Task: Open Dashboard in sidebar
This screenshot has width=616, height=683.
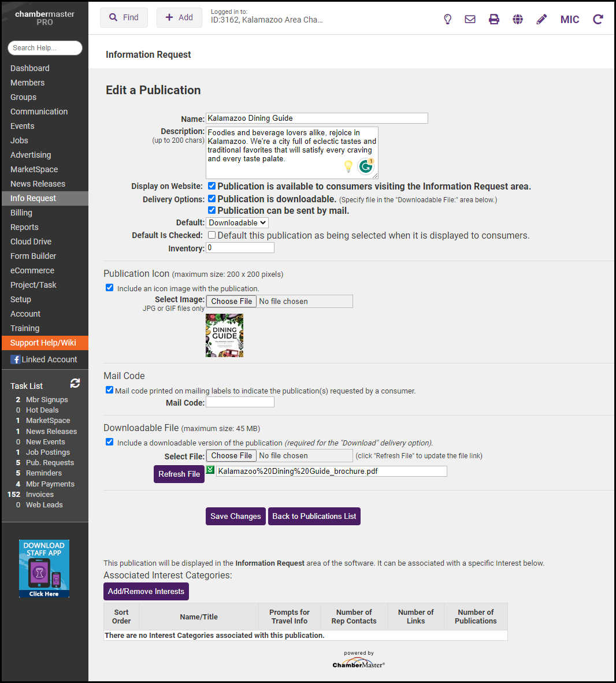Action: [x=29, y=68]
